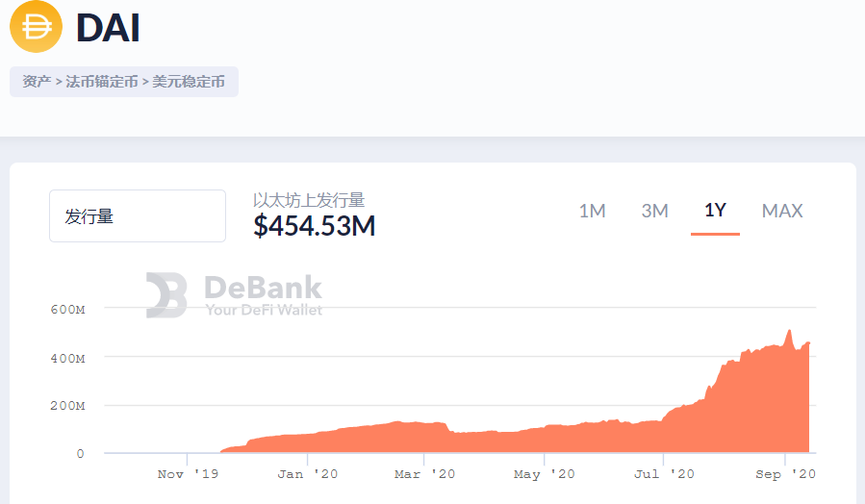Open the 资产 breadcrumb link

click(37, 82)
